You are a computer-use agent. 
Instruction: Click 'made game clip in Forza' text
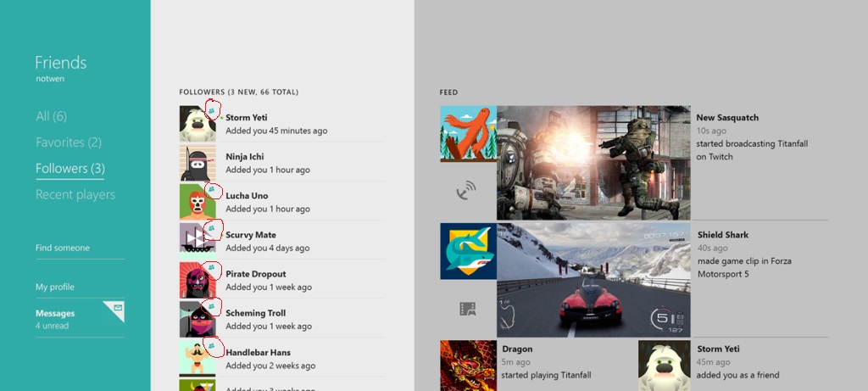(x=744, y=261)
